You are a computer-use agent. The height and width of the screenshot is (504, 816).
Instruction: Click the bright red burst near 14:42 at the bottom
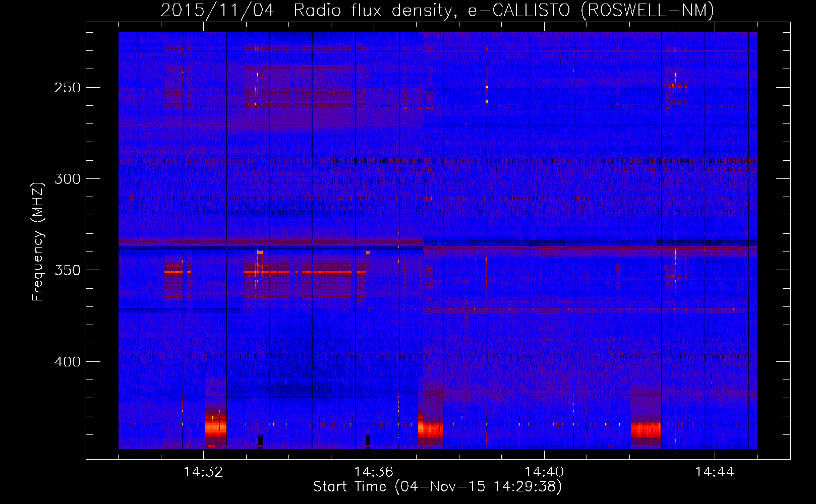646,430
